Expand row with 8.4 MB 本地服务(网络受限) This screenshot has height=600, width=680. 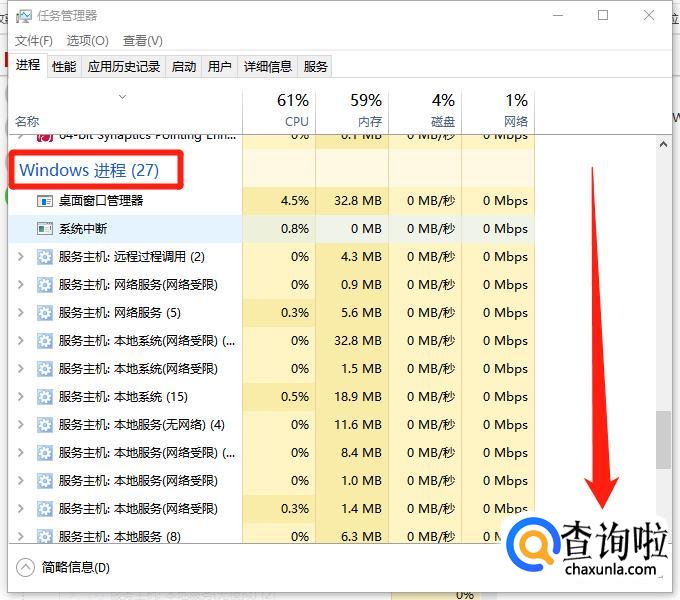pos(20,453)
